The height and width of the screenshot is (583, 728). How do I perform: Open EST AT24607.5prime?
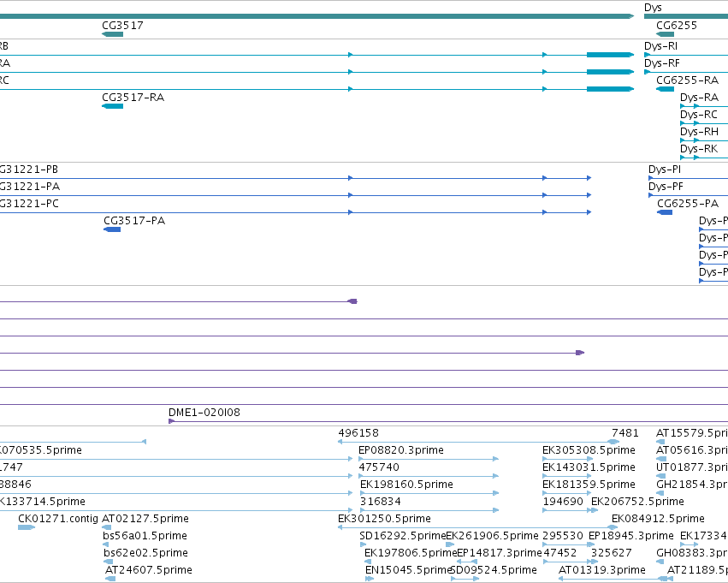[149, 570]
